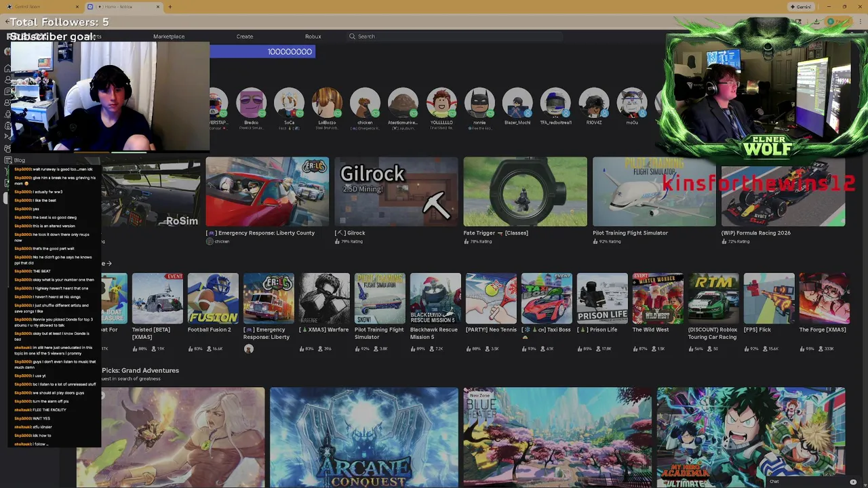Click the search magnifier icon
Image resolution: width=868 pixels, height=488 pixels.
pos(352,37)
